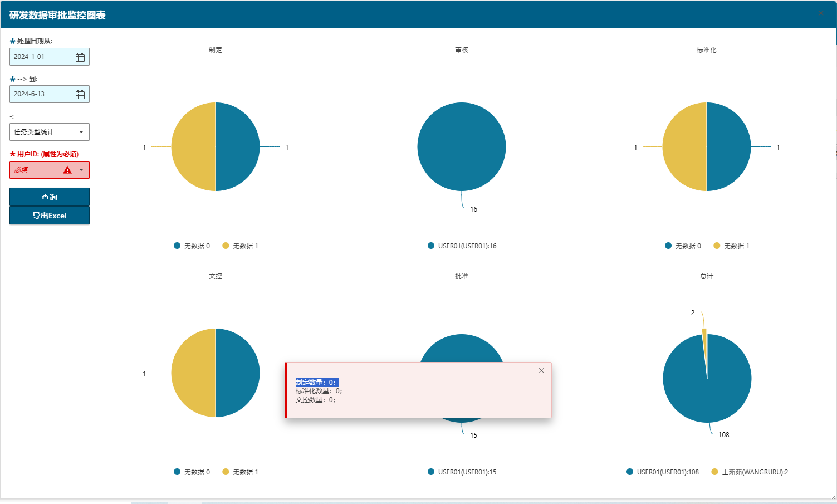Open the 用户ID required dropdown arrow

coord(81,170)
